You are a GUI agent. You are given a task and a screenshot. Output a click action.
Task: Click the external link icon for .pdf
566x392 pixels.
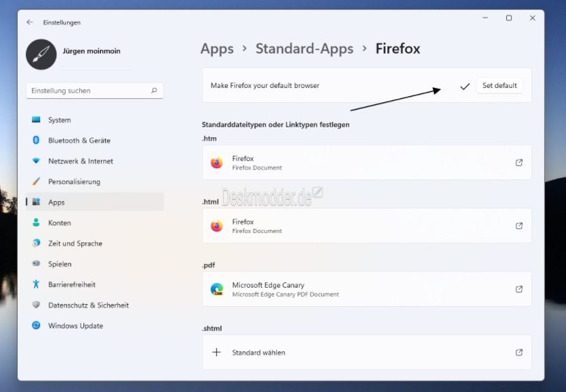(x=519, y=289)
